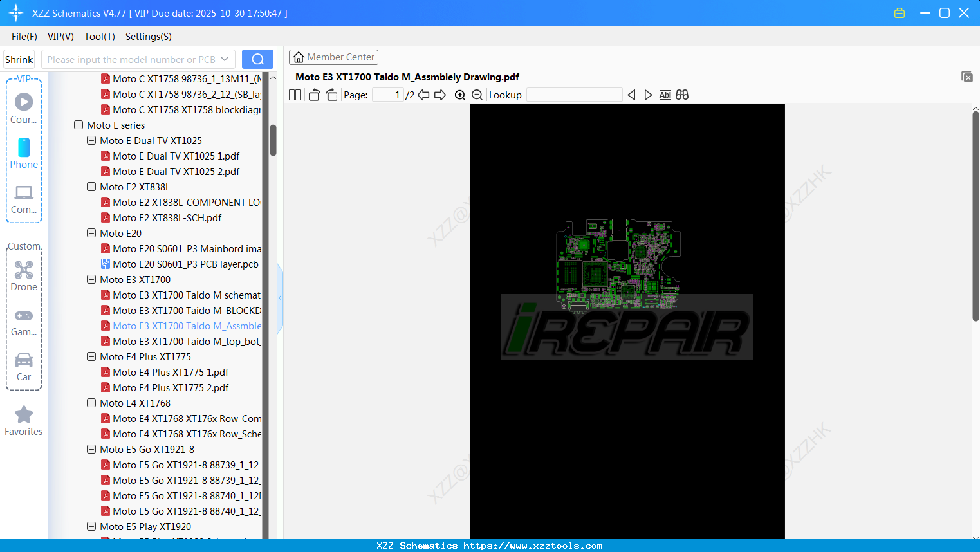This screenshot has height=552, width=980.
Task: Open Moto E20 S0601_P3 Mainbord image file
Action: click(181, 248)
